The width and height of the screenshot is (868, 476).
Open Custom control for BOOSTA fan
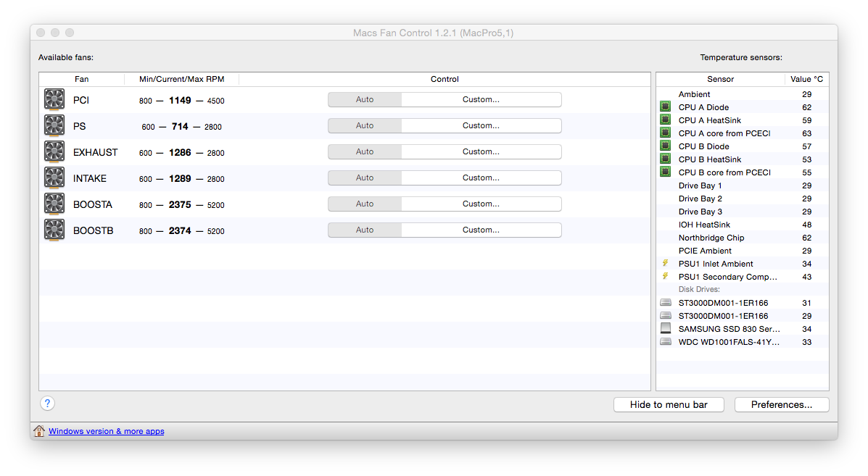click(x=481, y=204)
